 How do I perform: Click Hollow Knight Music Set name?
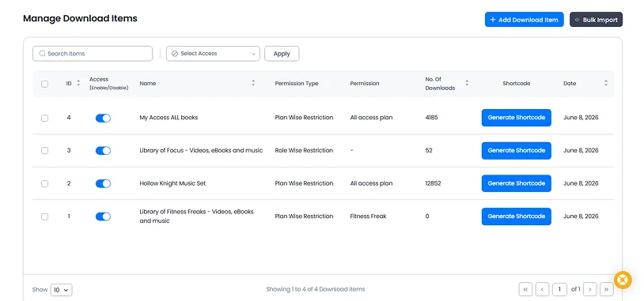pos(172,183)
